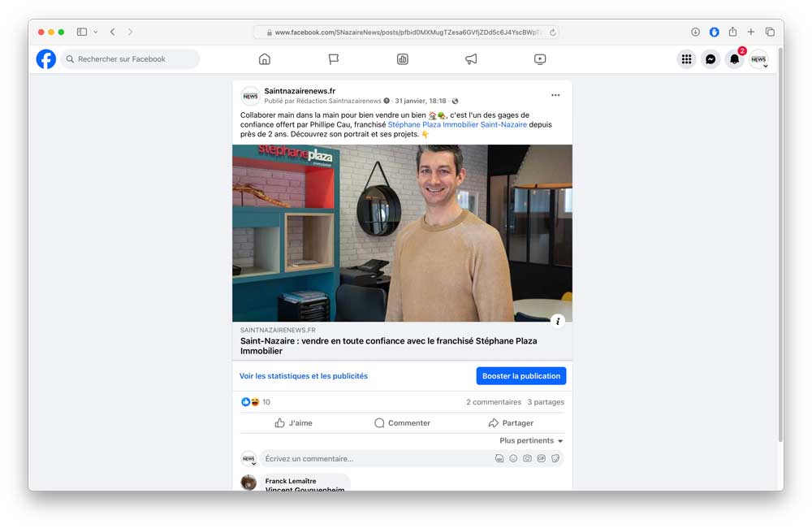Screen dimensions: 812x528
Task: Open the article headline Saint-Nazaire : vendre en toute confiance
Action: tap(388, 345)
